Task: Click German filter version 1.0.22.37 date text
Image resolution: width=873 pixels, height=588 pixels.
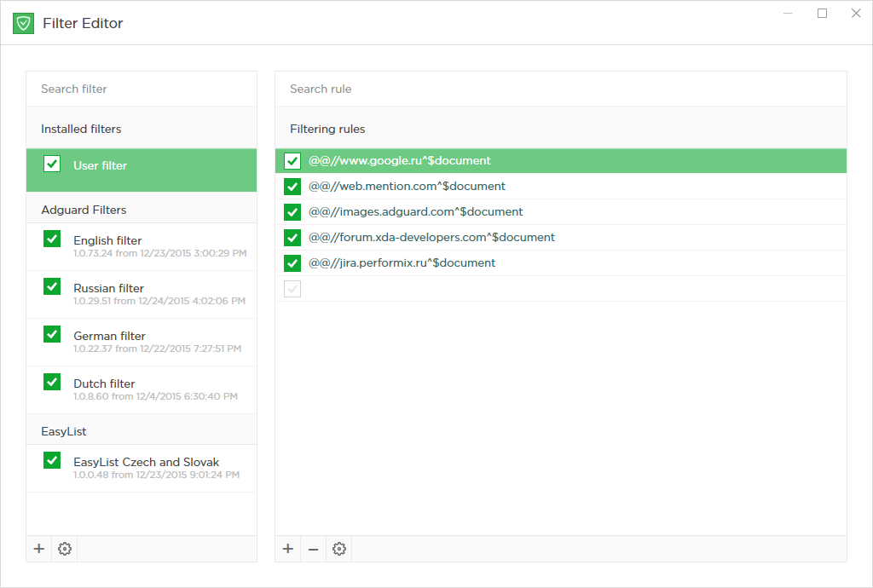Action: click(158, 349)
